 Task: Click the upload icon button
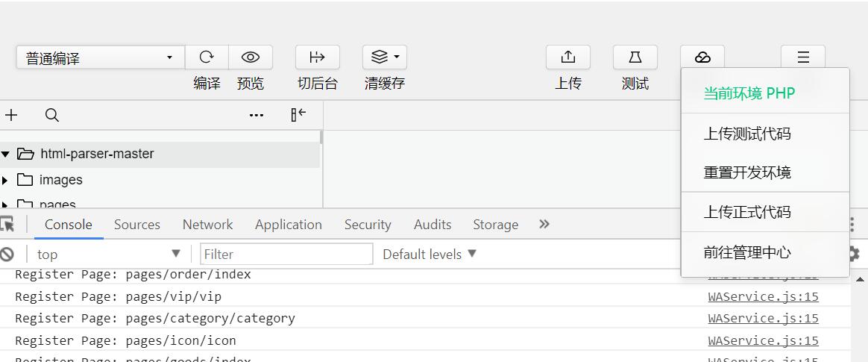[x=568, y=57]
